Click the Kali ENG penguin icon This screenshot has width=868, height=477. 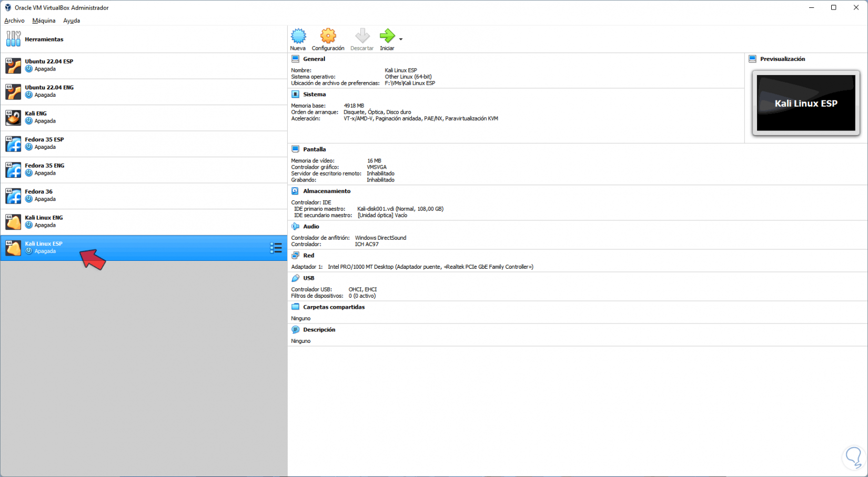pyautogui.click(x=13, y=118)
